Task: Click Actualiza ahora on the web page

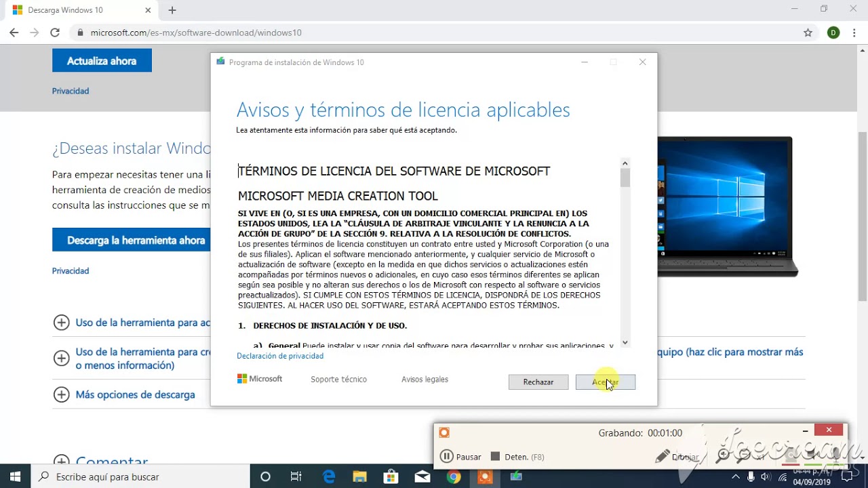Action: point(102,61)
